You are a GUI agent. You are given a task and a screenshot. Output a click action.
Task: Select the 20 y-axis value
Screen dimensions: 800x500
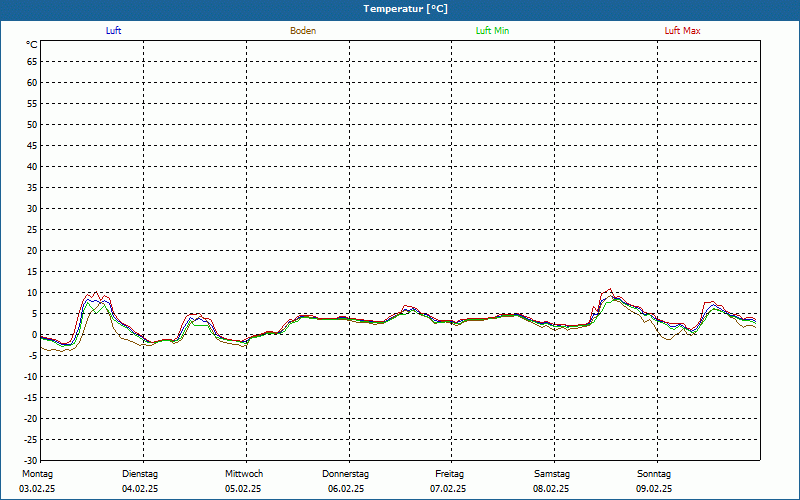coord(32,251)
